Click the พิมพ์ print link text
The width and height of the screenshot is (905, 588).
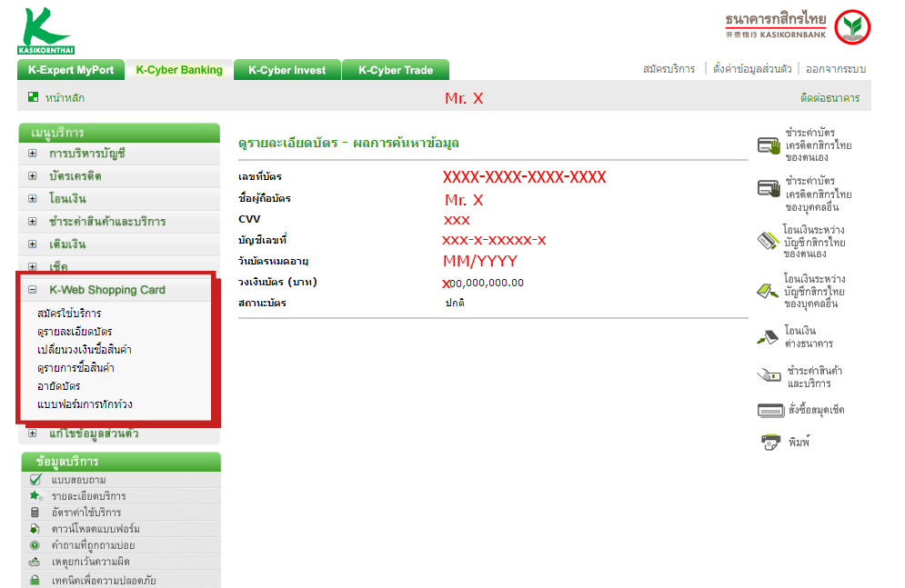point(799,443)
